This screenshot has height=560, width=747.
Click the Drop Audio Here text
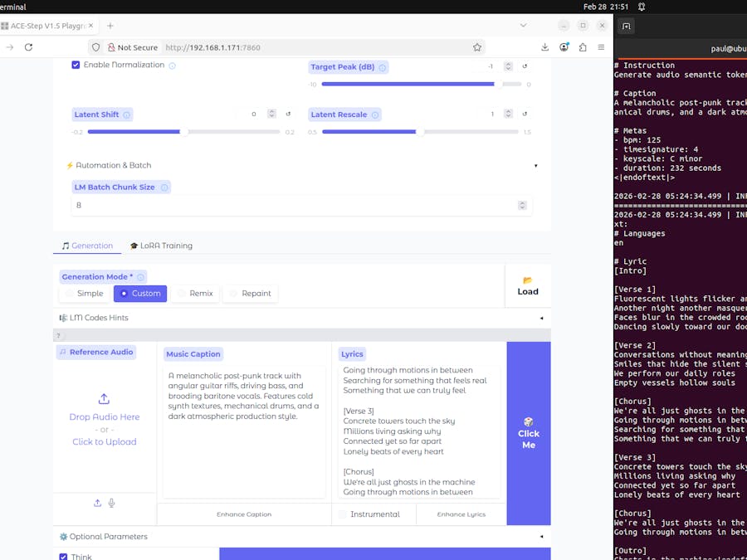click(105, 417)
